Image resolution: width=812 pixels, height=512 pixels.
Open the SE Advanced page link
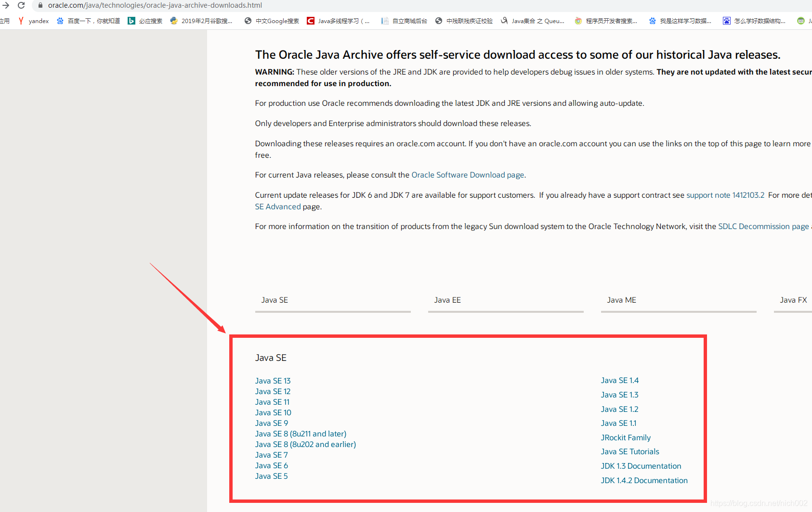pos(278,207)
